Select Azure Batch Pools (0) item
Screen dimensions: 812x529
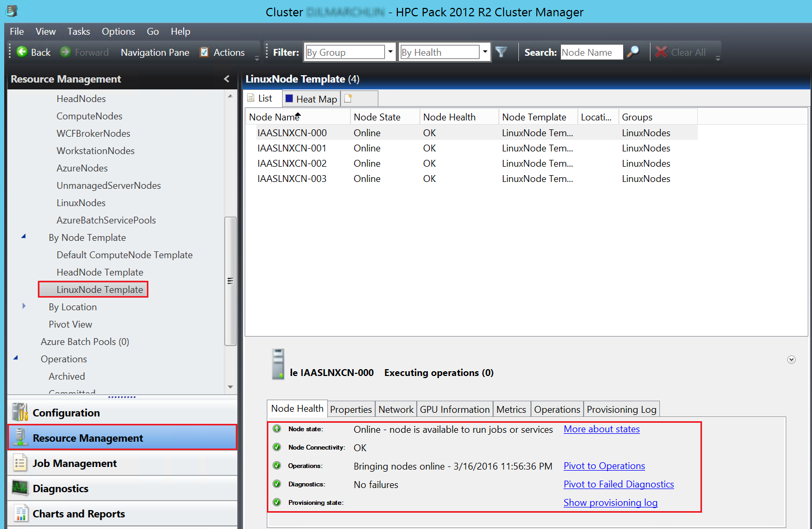(85, 342)
